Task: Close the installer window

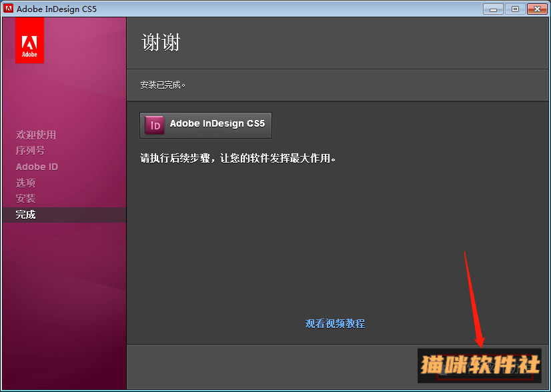Action: (537, 9)
